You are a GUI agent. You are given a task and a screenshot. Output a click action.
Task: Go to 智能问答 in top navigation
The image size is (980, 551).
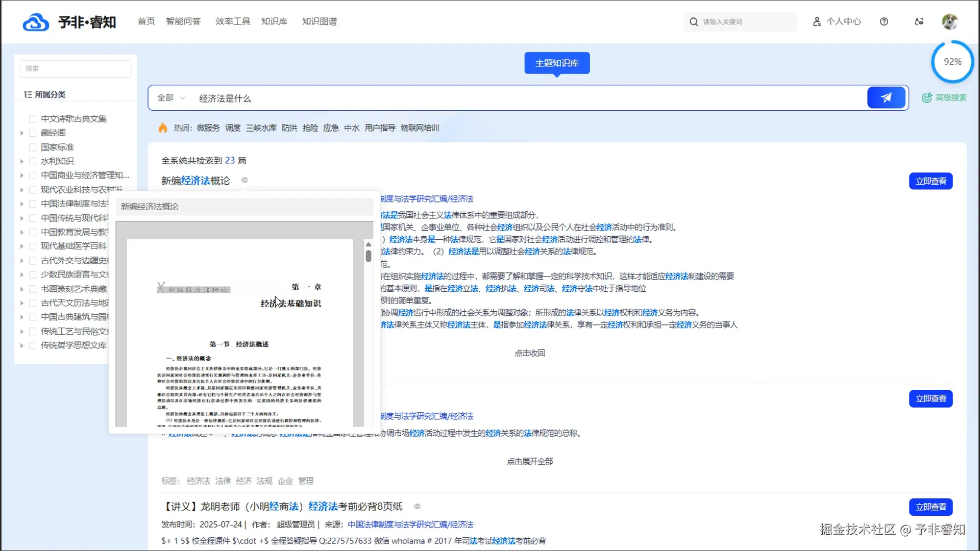point(183,21)
